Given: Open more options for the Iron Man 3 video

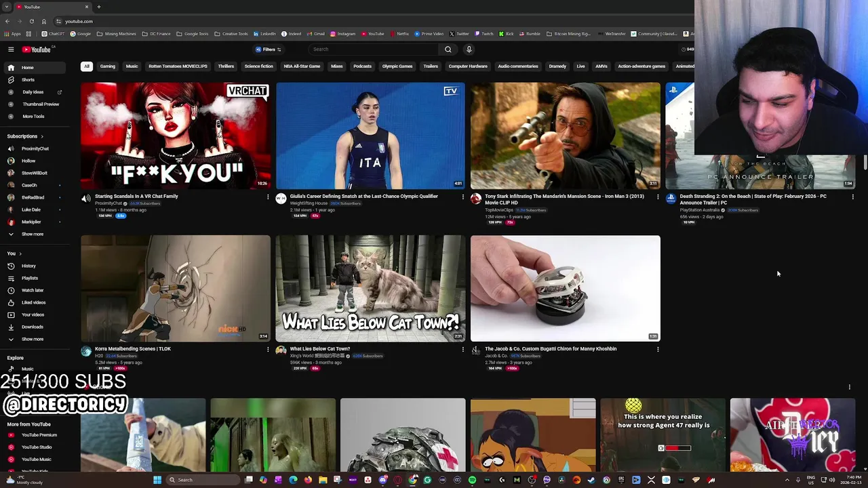Looking at the screenshot, I should click(658, 197).
